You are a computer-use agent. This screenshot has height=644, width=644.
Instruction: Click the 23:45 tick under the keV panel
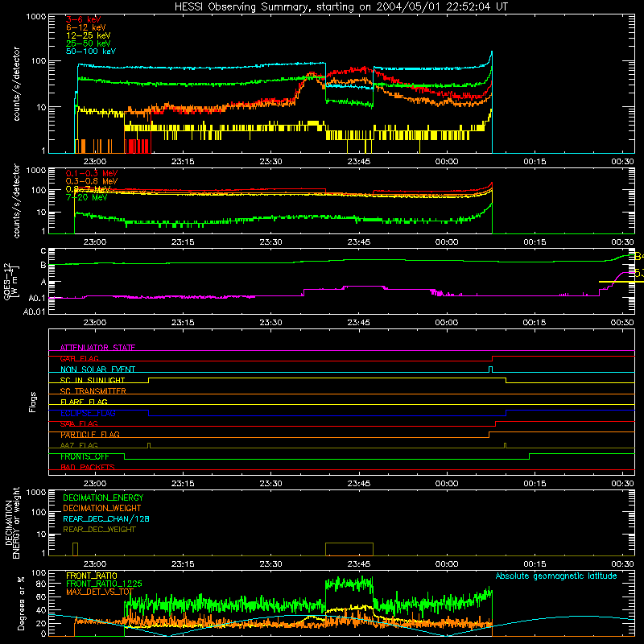pos(358,162)
